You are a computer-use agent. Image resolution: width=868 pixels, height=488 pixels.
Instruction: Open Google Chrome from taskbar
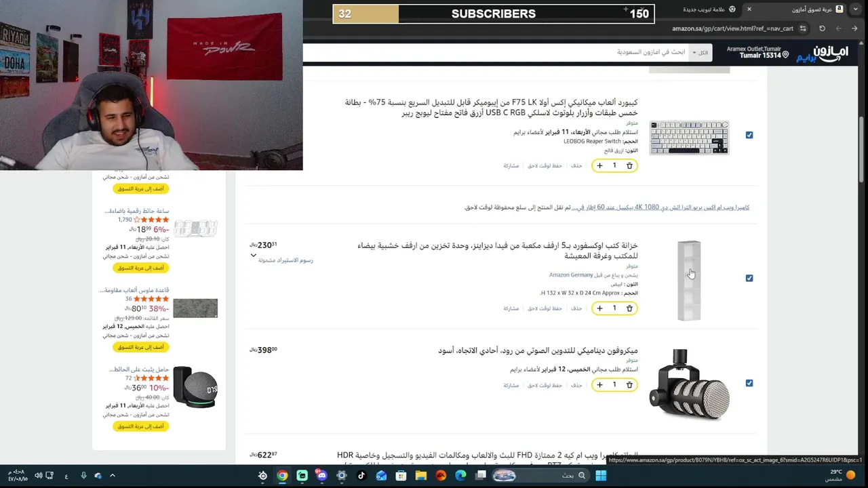pyautogui.click(x=282, y=476)
